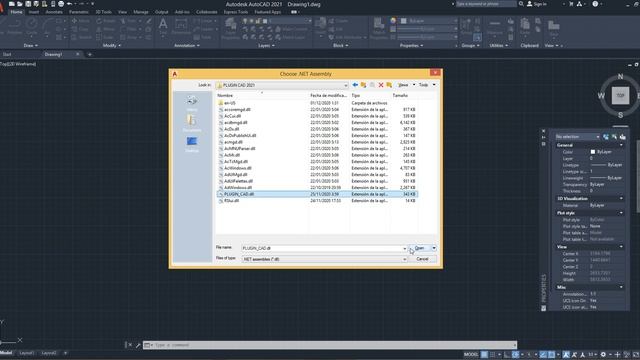The height and width of the screenshot is (360, 640).
Task: Toggle 2D object snap in status bar
Action: click(x=551, y=354)
